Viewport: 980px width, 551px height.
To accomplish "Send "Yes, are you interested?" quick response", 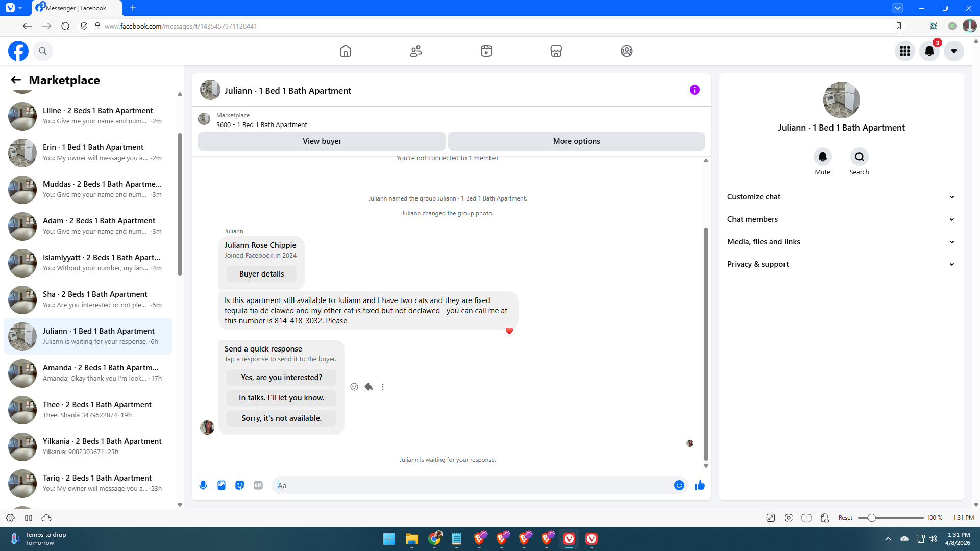I will pyautogui.click(x=281, y=378).
